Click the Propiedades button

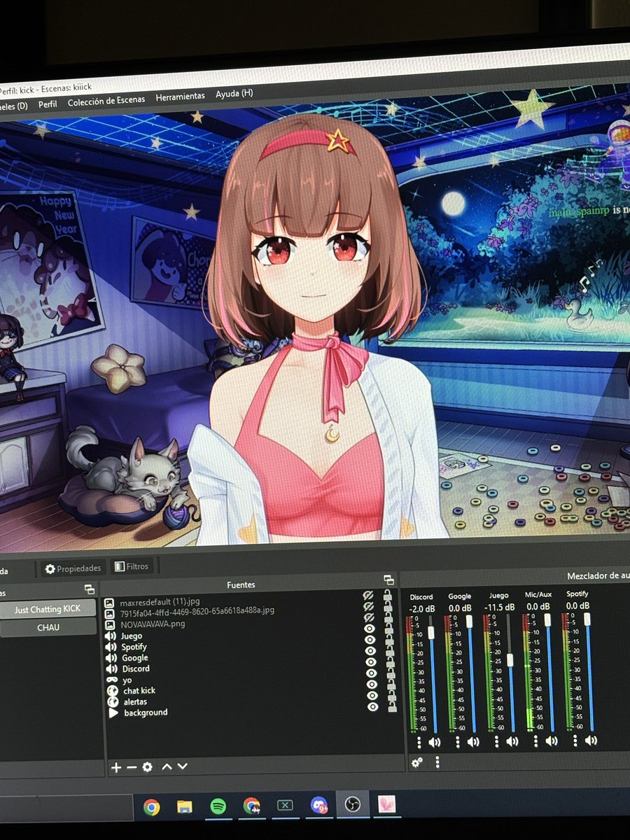click(x=73, y=568)
